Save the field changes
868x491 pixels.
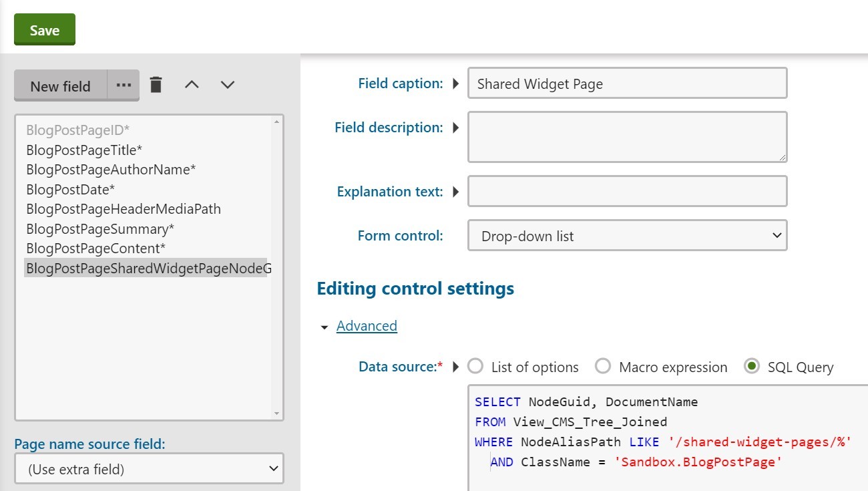click(x=45, y=30)
